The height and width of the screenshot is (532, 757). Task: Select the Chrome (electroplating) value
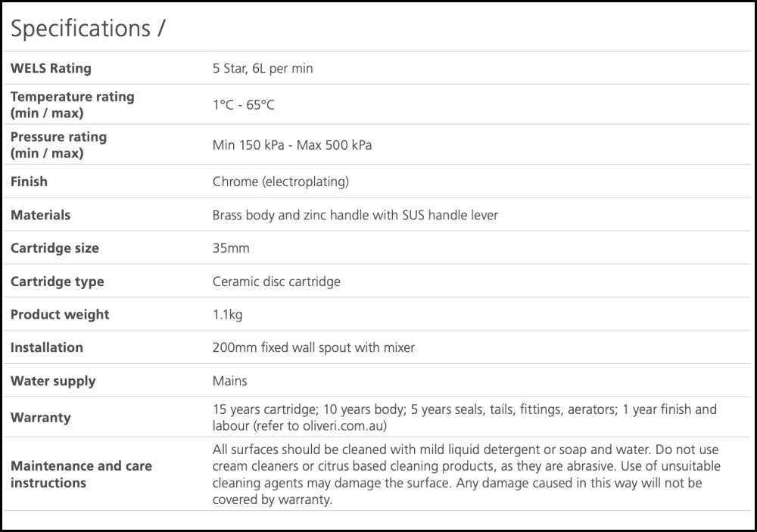click(281, 182)
